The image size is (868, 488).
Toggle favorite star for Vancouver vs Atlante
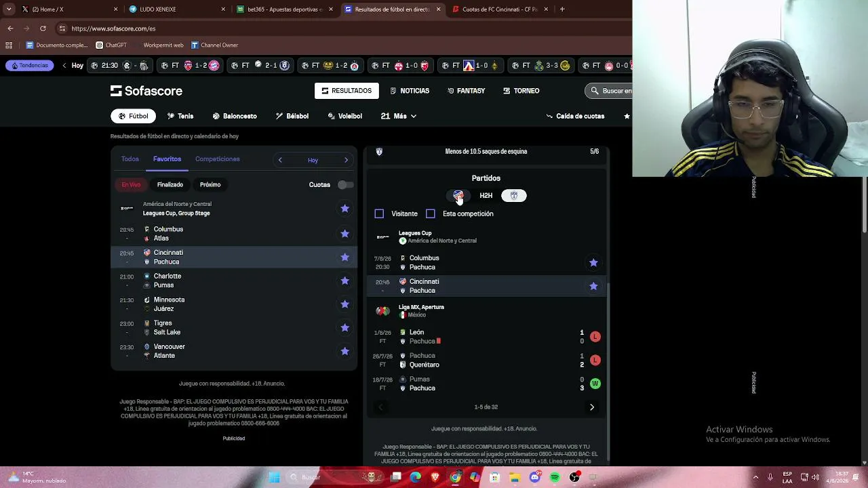point(344,351)
